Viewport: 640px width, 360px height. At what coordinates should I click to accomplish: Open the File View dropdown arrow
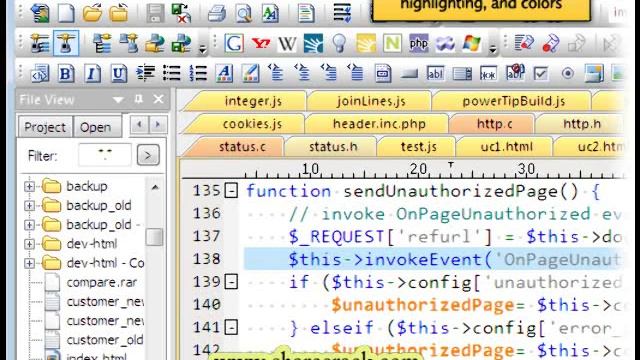(x=118, y=100)
